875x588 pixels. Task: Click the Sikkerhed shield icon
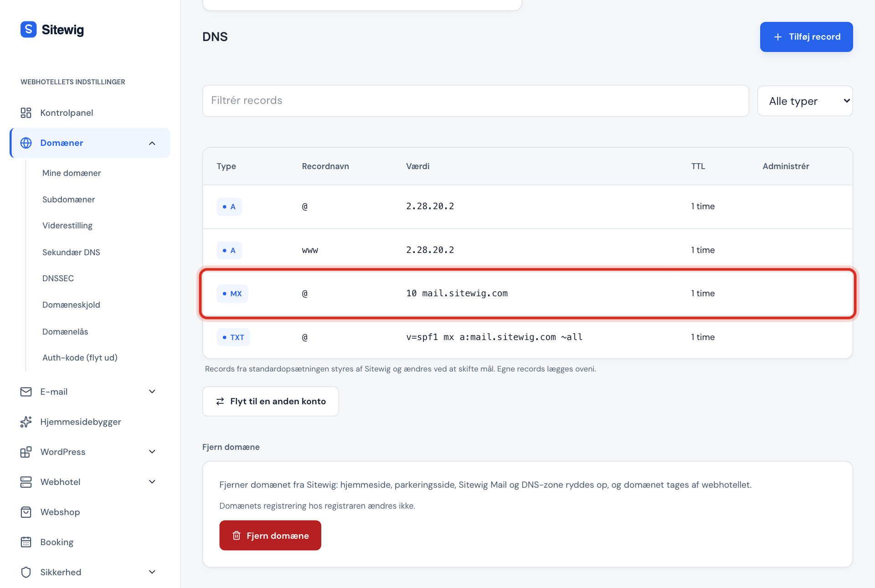(x=26, y=572)
